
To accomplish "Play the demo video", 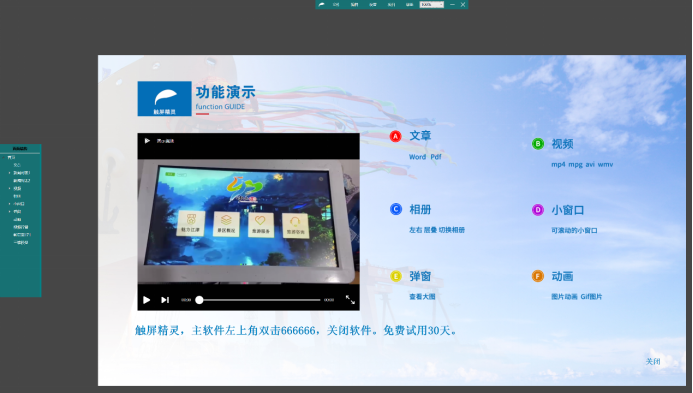I will click(146, 300).
